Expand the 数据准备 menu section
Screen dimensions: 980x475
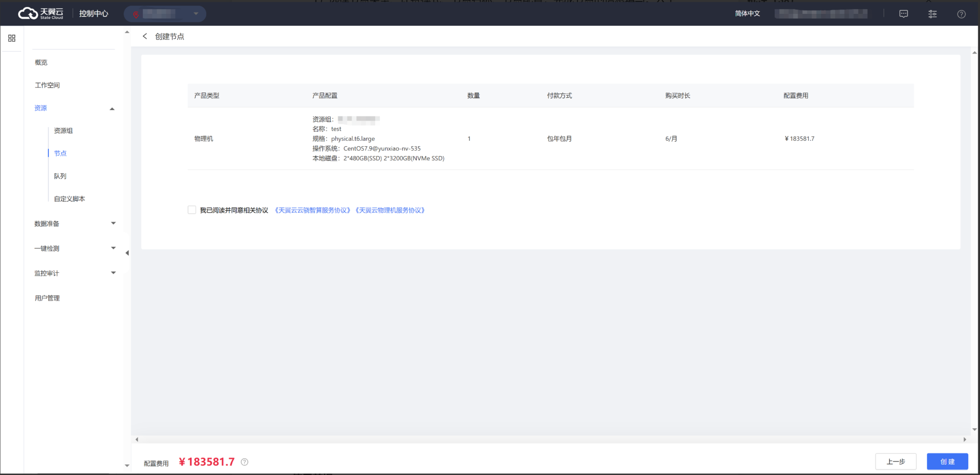[x=75, y=224]
